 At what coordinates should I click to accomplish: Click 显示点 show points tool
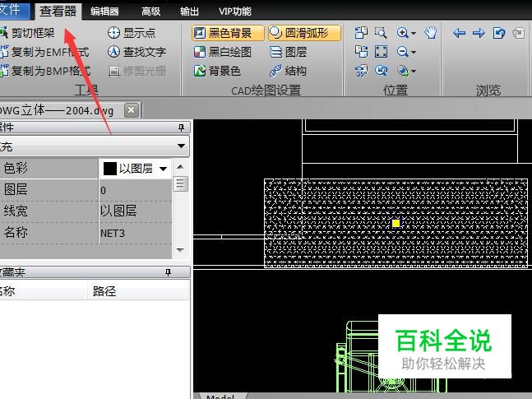click(x=132, y=33)
